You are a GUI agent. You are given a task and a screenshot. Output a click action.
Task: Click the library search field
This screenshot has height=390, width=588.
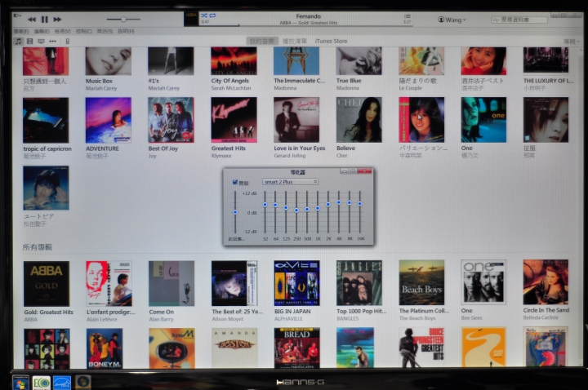point(519,20)
